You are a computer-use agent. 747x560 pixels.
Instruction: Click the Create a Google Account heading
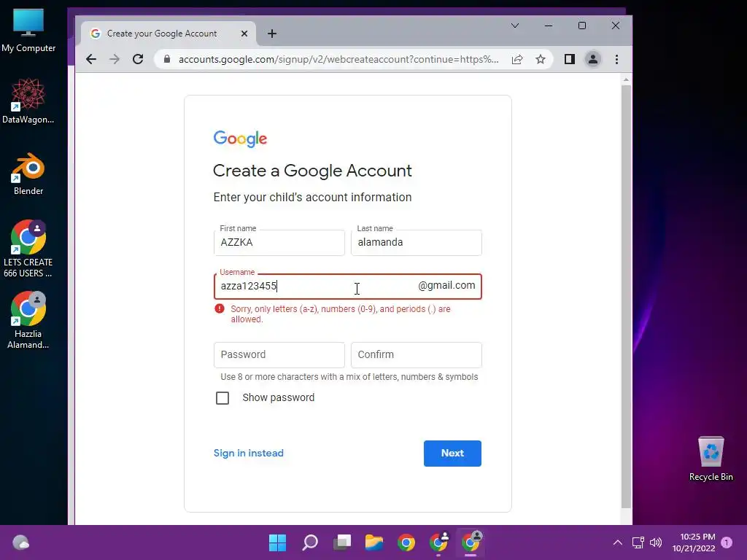(x=312, y=171)
